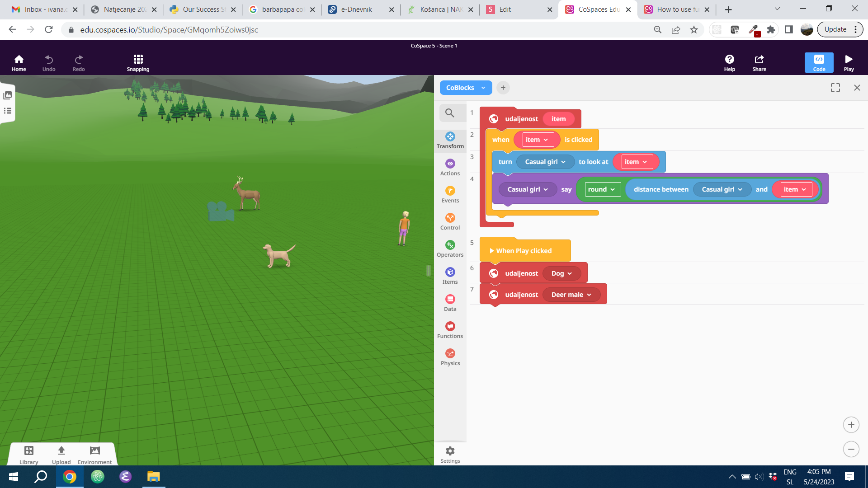Toggle the Snapping grid option

point(138,63)
